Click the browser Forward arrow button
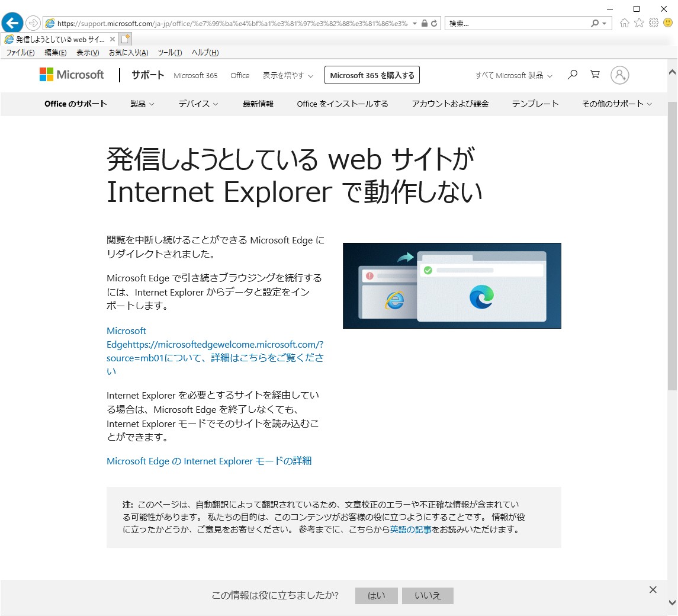 [33, 23]
